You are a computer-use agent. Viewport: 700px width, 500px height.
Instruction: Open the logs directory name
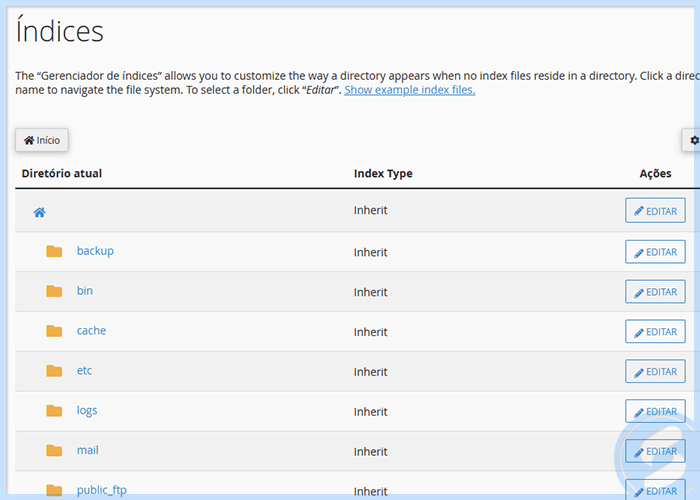[87, 410]
